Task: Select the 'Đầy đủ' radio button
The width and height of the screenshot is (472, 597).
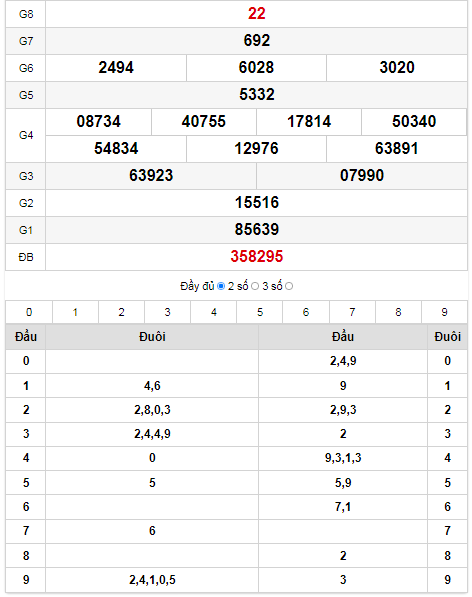Action: coord(221,286)
